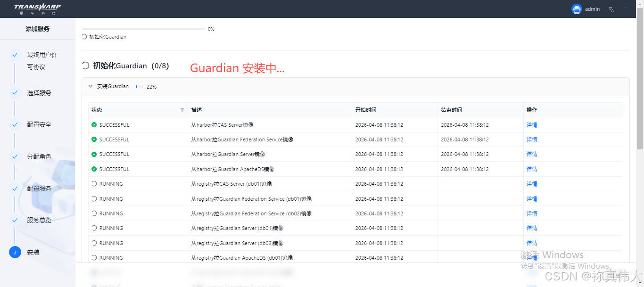Viewport: 644px width, 287px height.
Task: Click the RUNNING status of Guardian Federation Service (db02)
Action: click(x=111, y=213)
